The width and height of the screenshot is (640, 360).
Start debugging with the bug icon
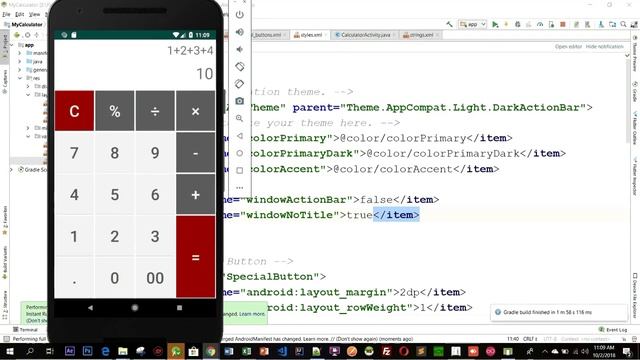pyautogui.click(x=518, y=24)
